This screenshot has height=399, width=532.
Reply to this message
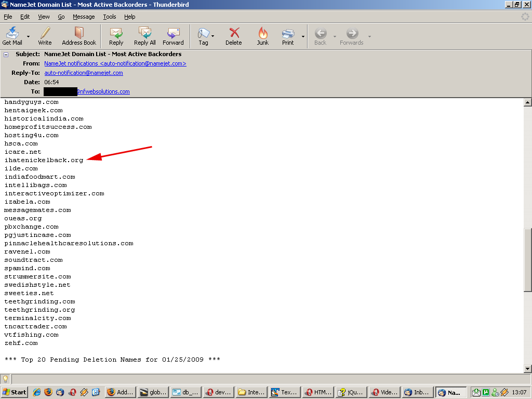tap(116, 36)
